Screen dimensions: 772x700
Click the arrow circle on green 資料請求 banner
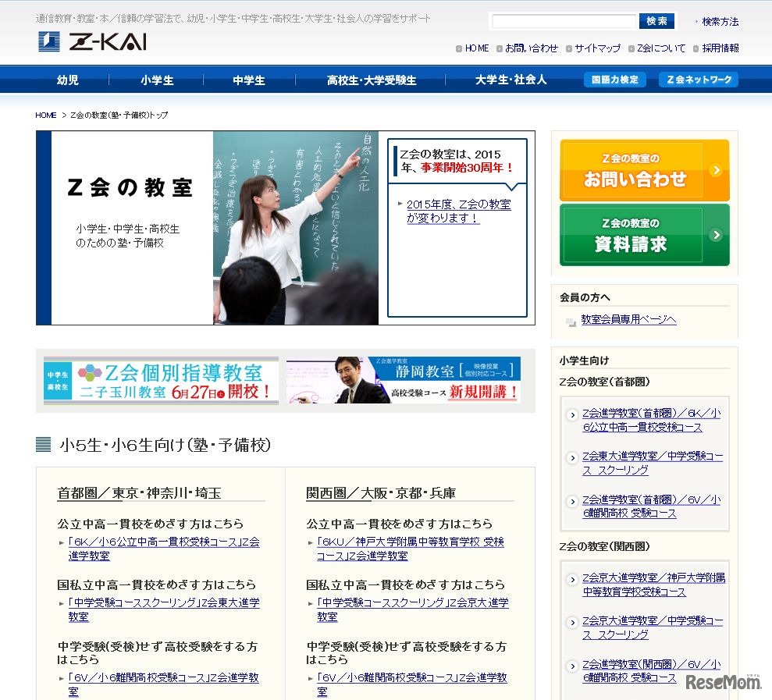[x=717, y=235]
